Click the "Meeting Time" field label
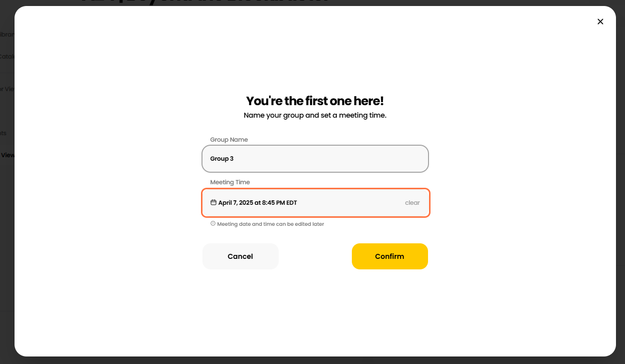Screen dimensions: 625x364 coord(230,182)
